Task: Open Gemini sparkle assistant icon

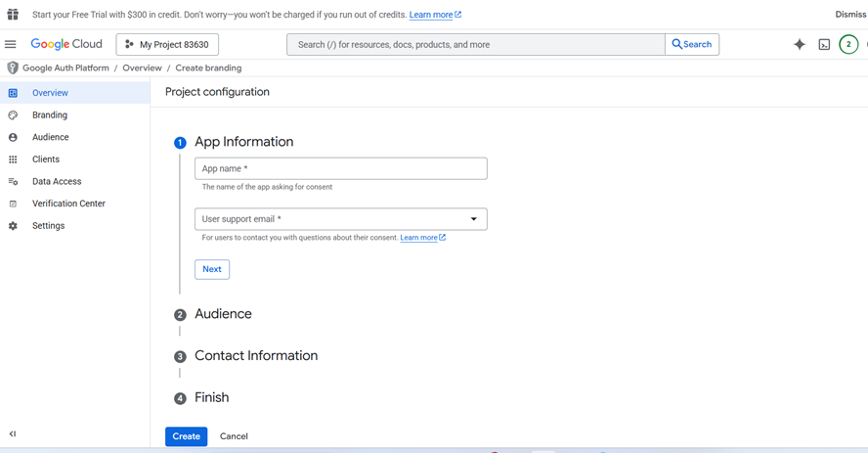Action: point(800,44)
